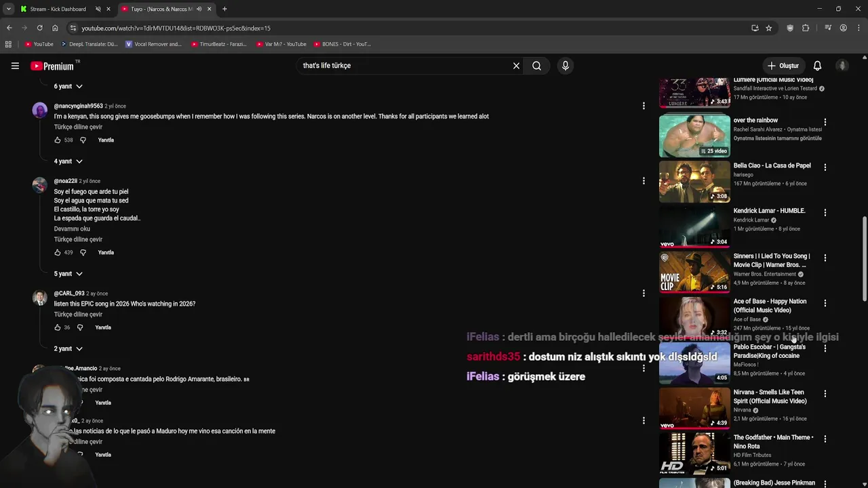Click the Oluştur create button
Screen dimensions: 868x488
[783, 66]
